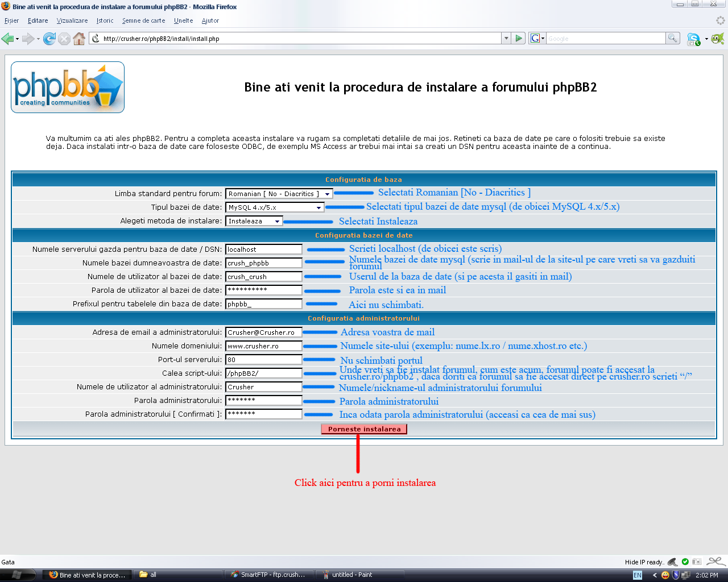Click the grey status bar icon beside the green check
This screenshot has height=582, width=728.
tap(697, 562)
